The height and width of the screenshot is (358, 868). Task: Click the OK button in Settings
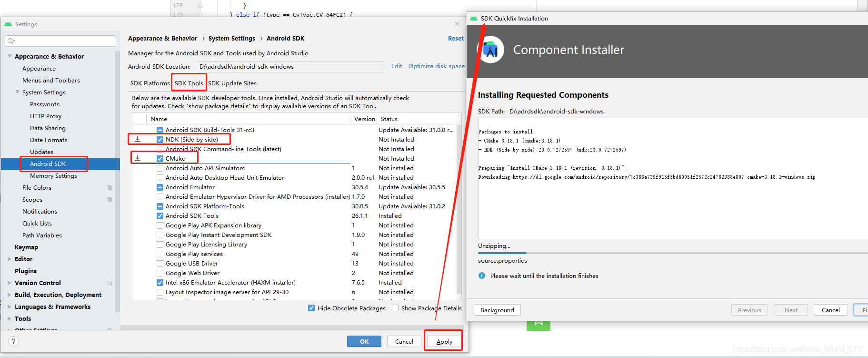(364, 341)
